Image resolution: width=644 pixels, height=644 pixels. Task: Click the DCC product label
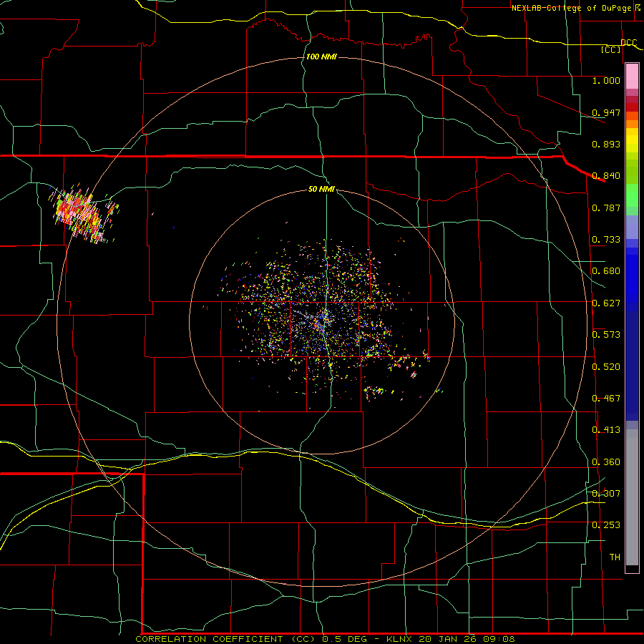[x=628, y=42]
